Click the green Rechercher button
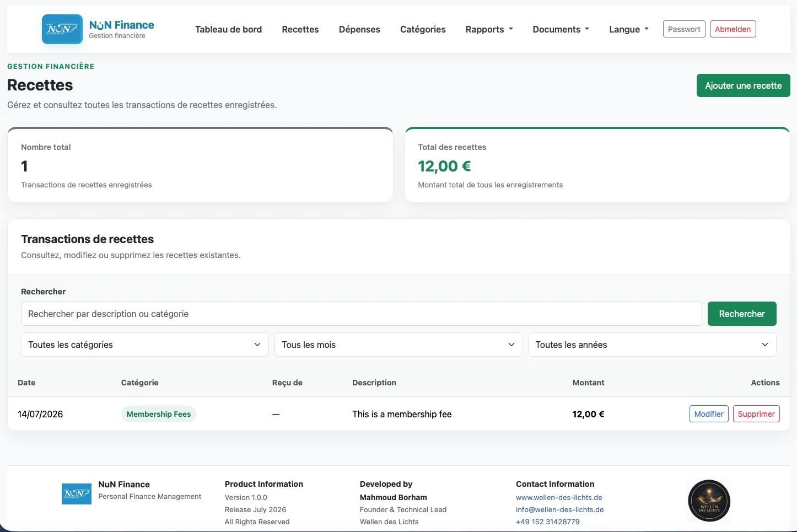Image resolution: width=797 pixels, height=532 pixels. 742,314
